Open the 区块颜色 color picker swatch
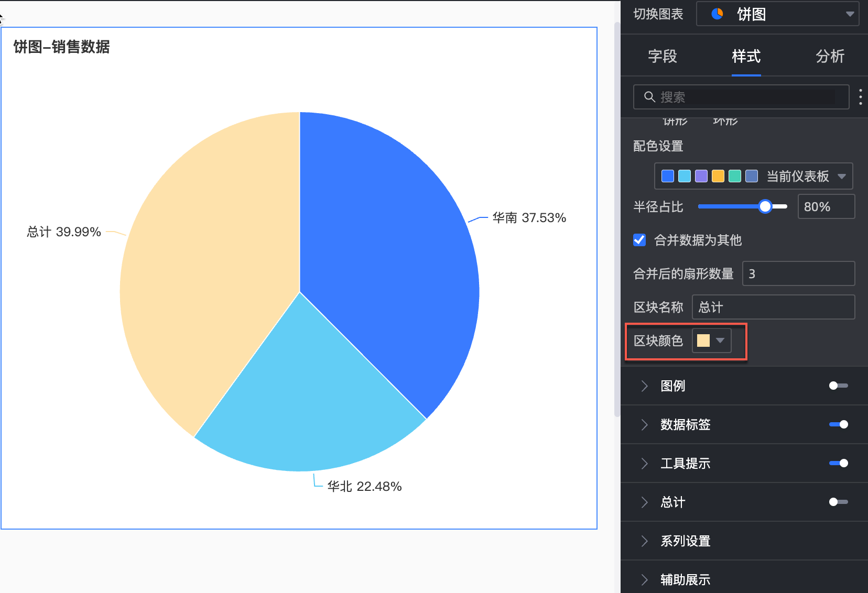 (711, 341)
